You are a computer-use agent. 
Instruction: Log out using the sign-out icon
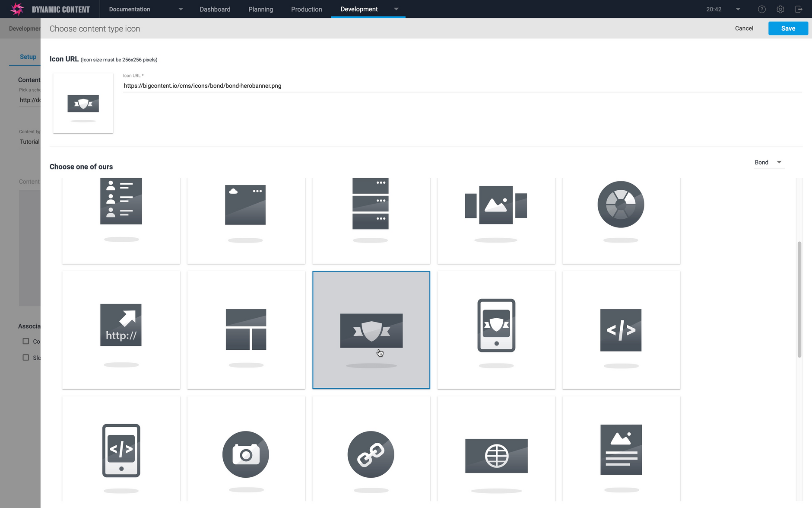click(799, 9)
